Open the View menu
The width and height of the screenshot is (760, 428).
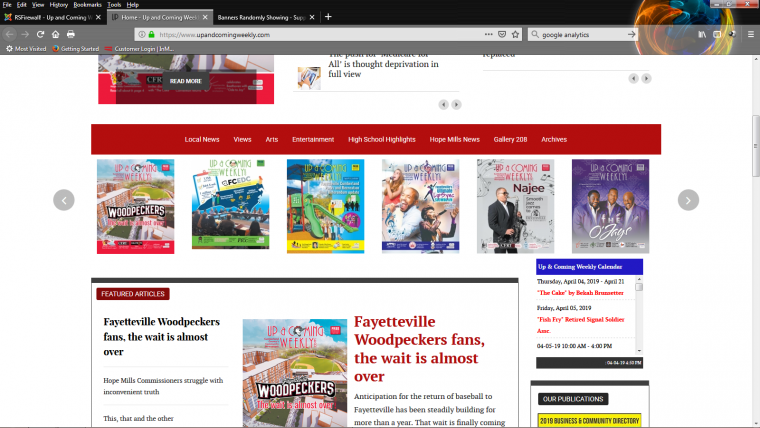tap(38, 5)
